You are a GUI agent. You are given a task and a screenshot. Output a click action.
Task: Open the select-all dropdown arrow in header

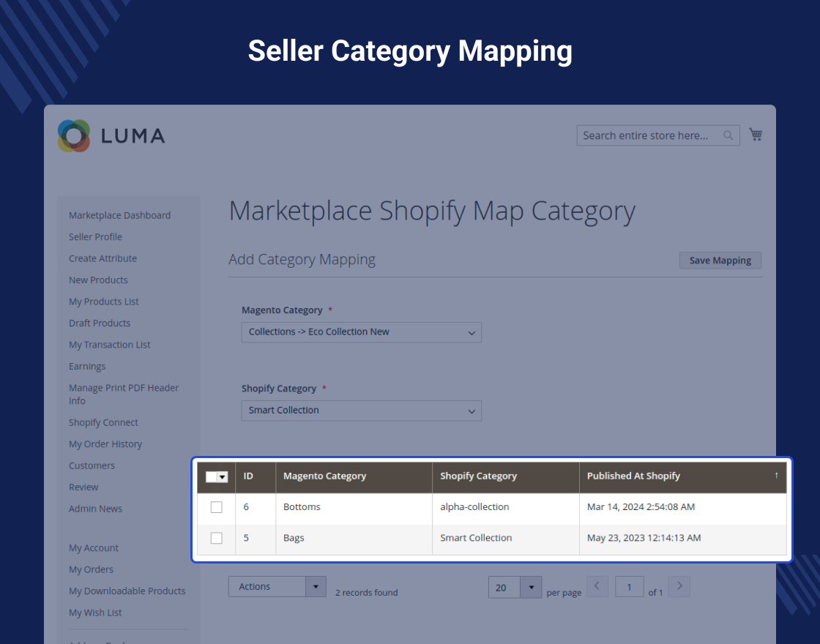(223, 476)
